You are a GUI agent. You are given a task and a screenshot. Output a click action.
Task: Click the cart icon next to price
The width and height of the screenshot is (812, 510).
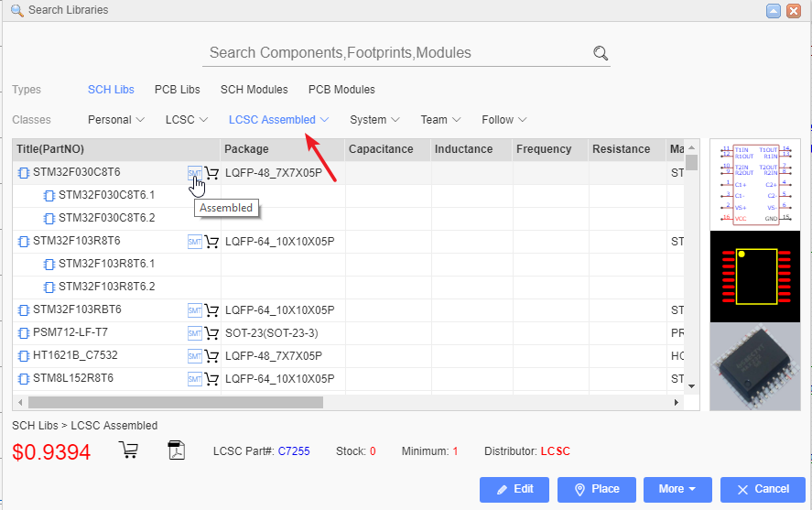(128, 450)
